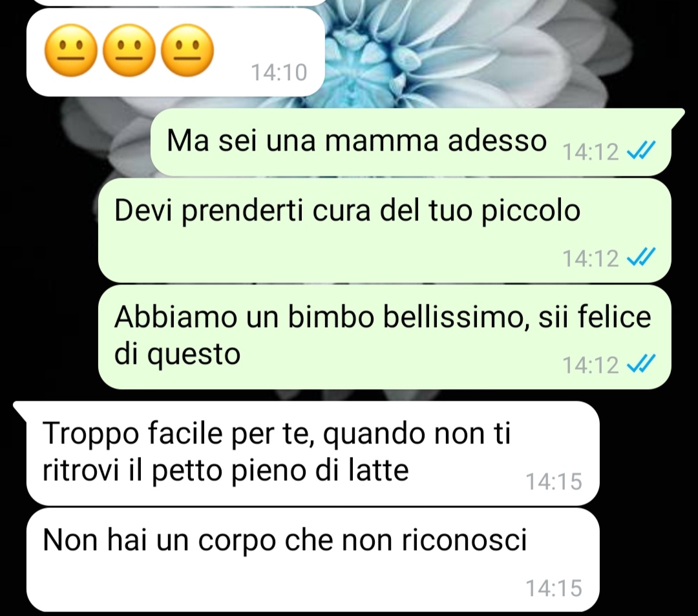
Task: Tap the 14:15 timestamp under 'petto pieno di latte'
Action: [x=555, y=482]
